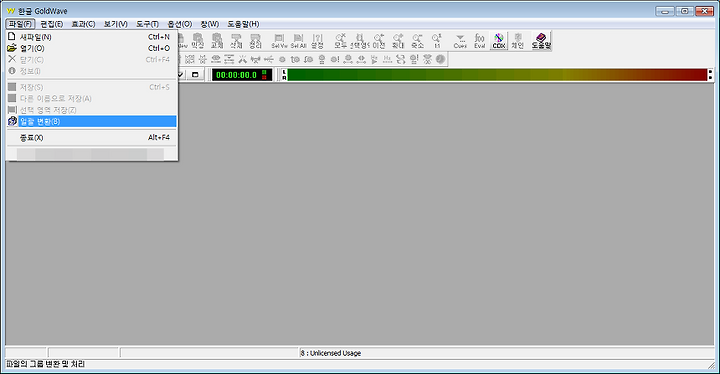Open the 제어 (Control) window icon

pos(518,41)
